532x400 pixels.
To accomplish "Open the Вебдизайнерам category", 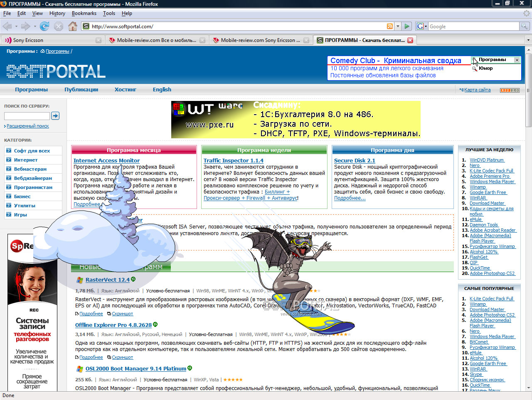I will pos(33,178).
